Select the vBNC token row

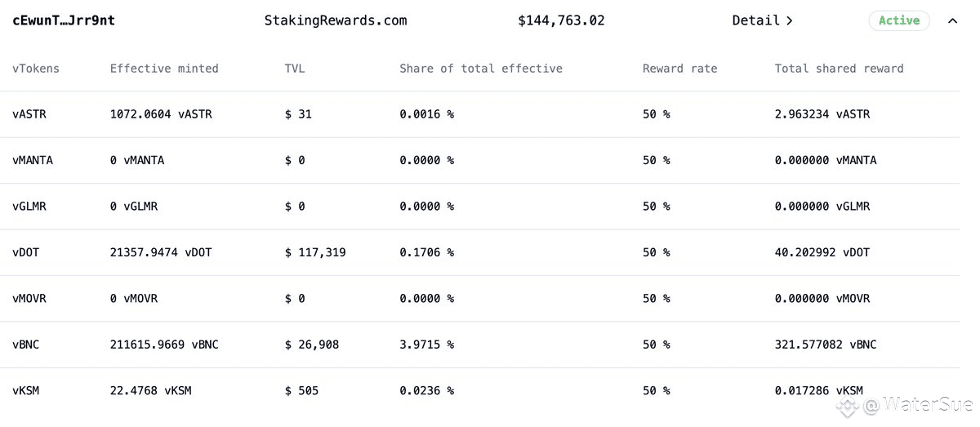[x=26, y=345]
